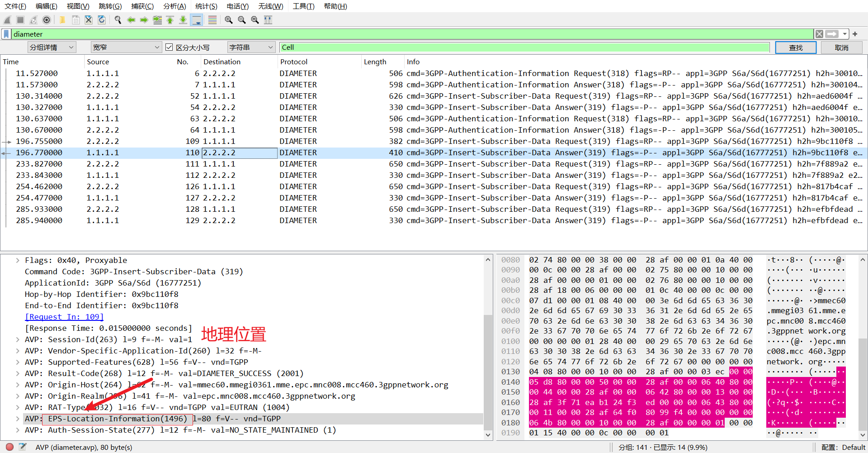Open the 字符串 search type dropdown

coord(251,47)
